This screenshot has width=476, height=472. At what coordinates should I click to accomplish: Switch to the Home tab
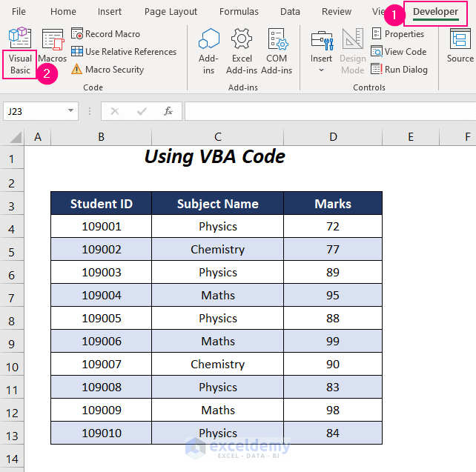coord(63,12)
